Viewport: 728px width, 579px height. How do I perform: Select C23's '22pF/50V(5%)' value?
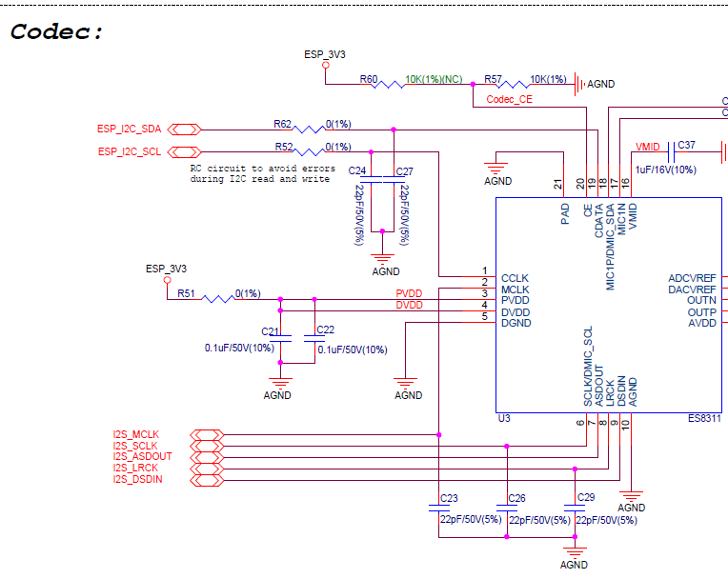(471, 519)
